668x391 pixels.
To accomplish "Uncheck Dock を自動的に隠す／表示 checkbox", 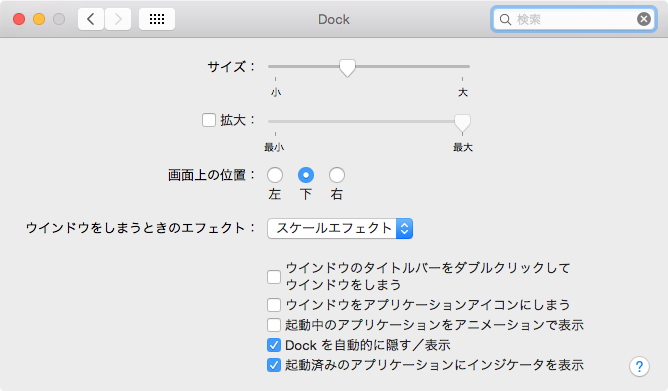I will (274, 345).
